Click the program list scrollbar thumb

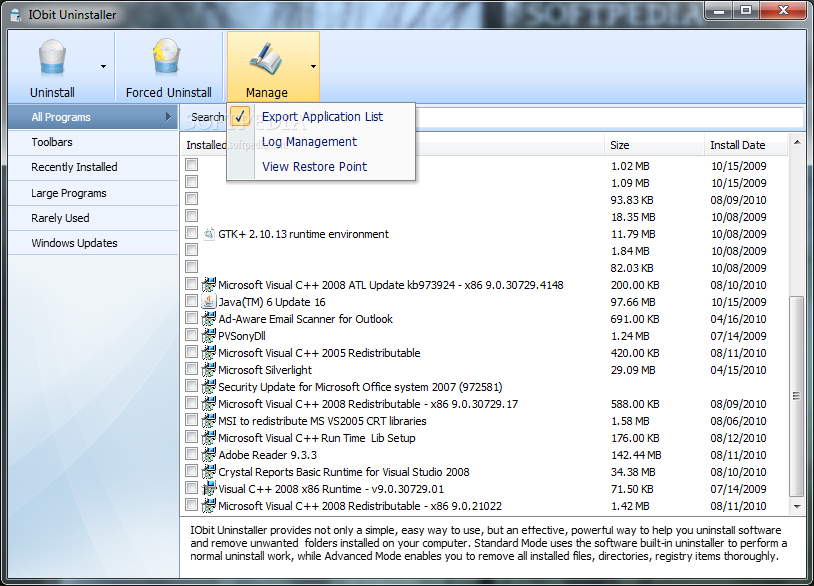click(796, 396)
